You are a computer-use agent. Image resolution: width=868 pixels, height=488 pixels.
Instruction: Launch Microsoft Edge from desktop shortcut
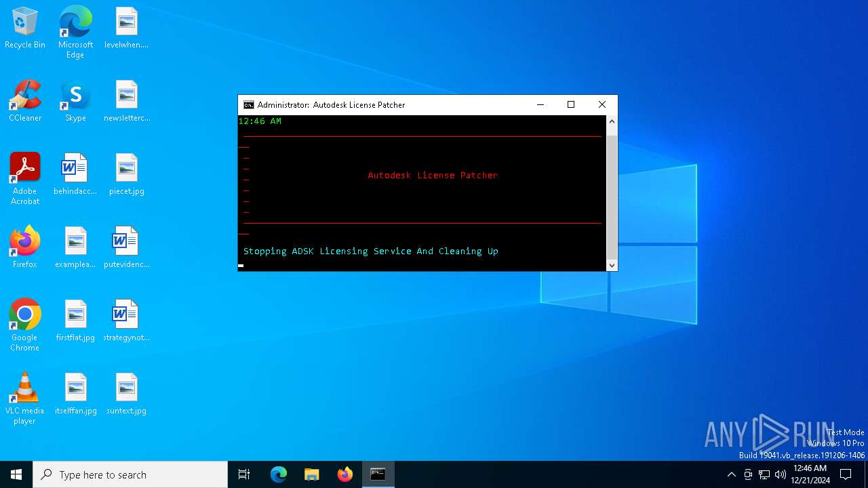tap(75, 33)
